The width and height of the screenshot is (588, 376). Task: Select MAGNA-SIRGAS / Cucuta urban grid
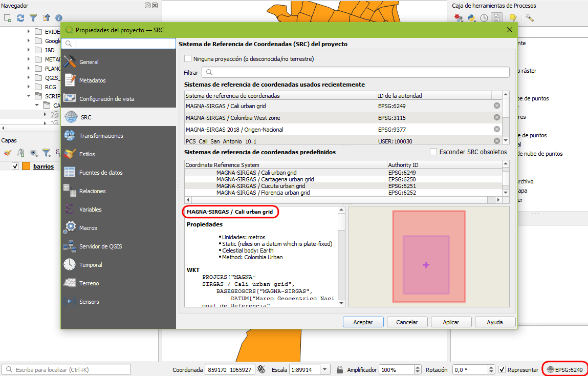(343, 186)
